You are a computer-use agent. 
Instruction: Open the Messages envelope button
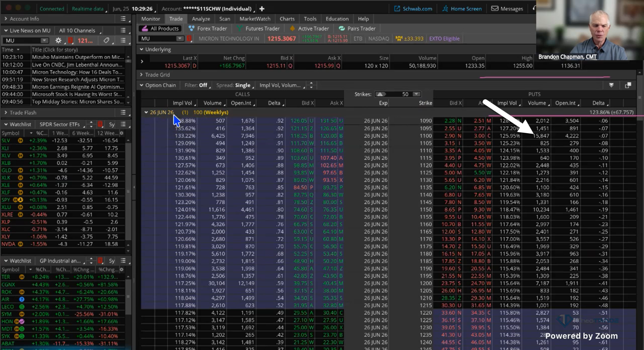click(507, 9)
